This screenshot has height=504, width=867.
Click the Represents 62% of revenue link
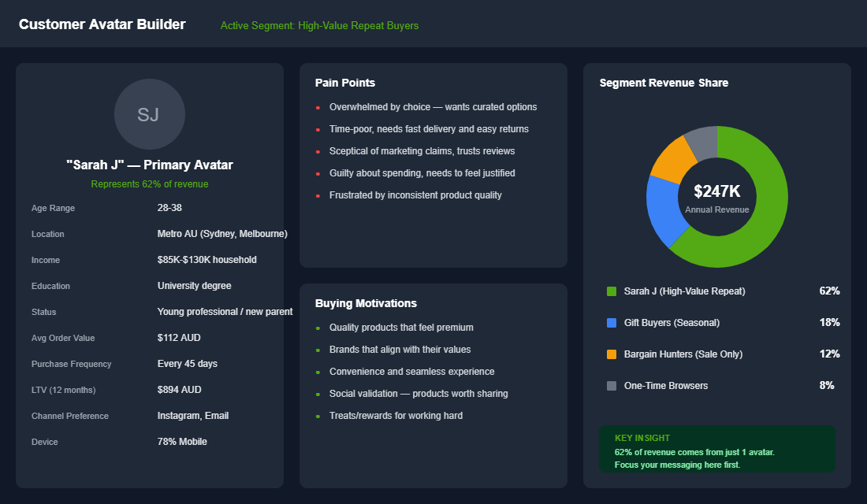point(150,183)
